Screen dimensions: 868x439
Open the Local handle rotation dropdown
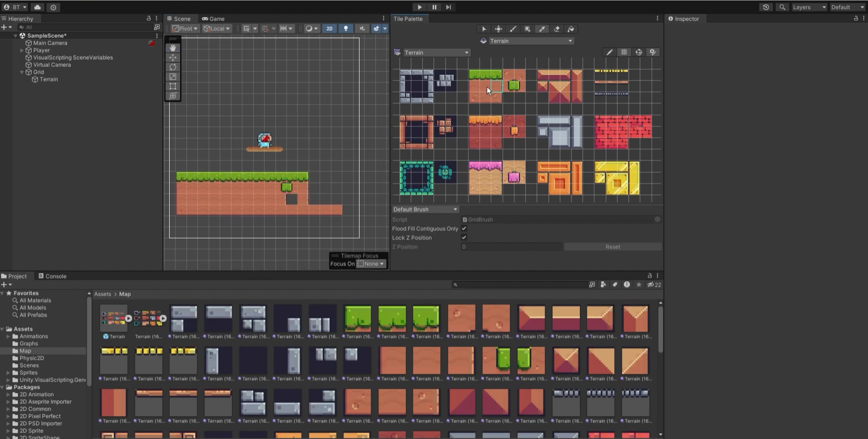(x=217, y=29)
